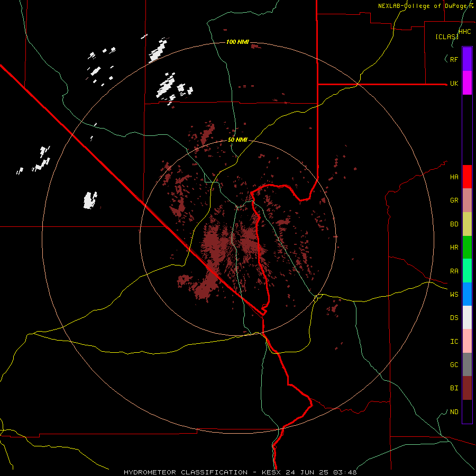Image resolution: width=476 pixels, height=476 pixels.
Task: Click the 'RA' legend label
Action: click(x=454, y=271)
